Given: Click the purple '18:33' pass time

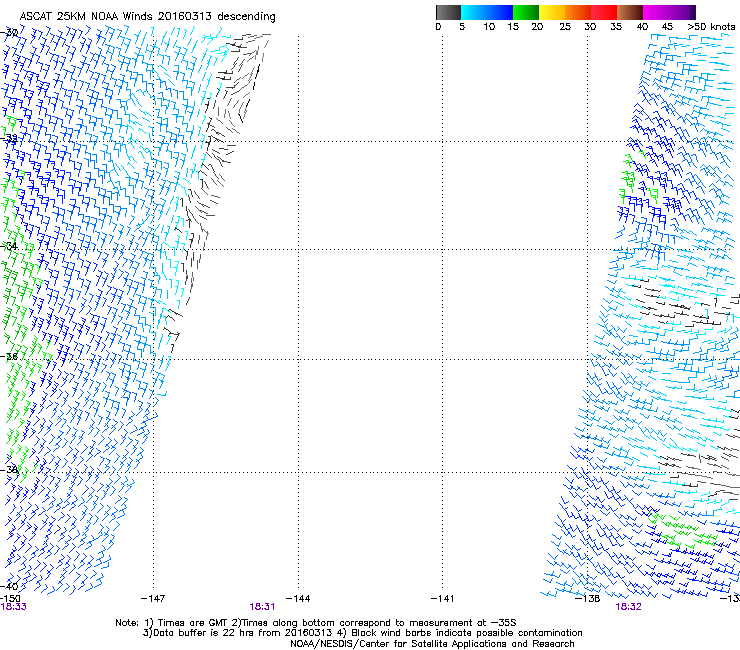Looking at the screenshot, I should tap(13, 607).
